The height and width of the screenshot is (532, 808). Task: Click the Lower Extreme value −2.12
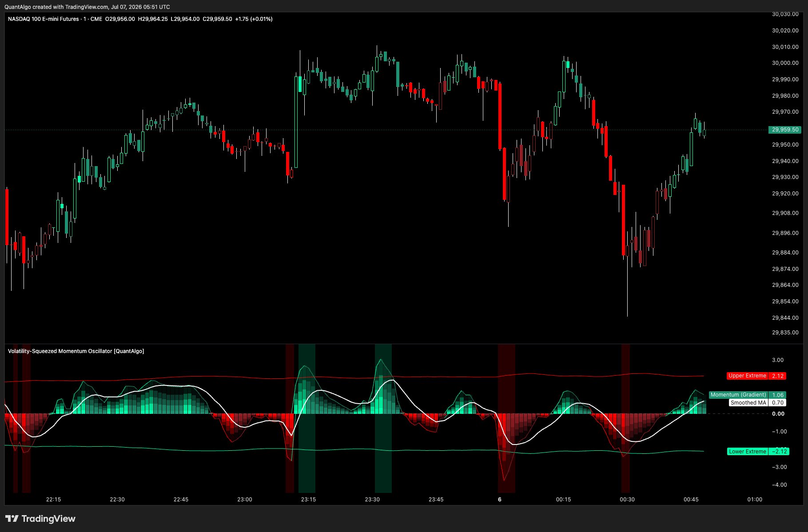pyautogui.click(x=779, y=452)
